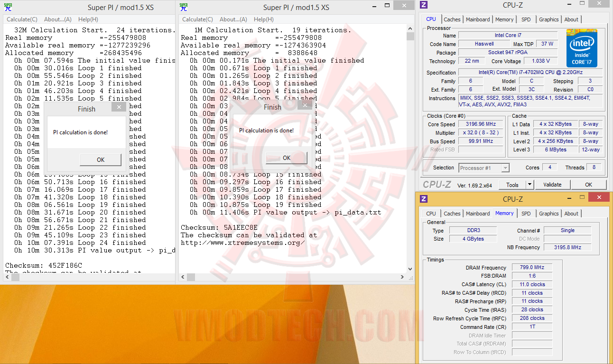Open About tab in the CPU-Z memory window
This screenshot has width=613, height=364.
coord(571,214)
